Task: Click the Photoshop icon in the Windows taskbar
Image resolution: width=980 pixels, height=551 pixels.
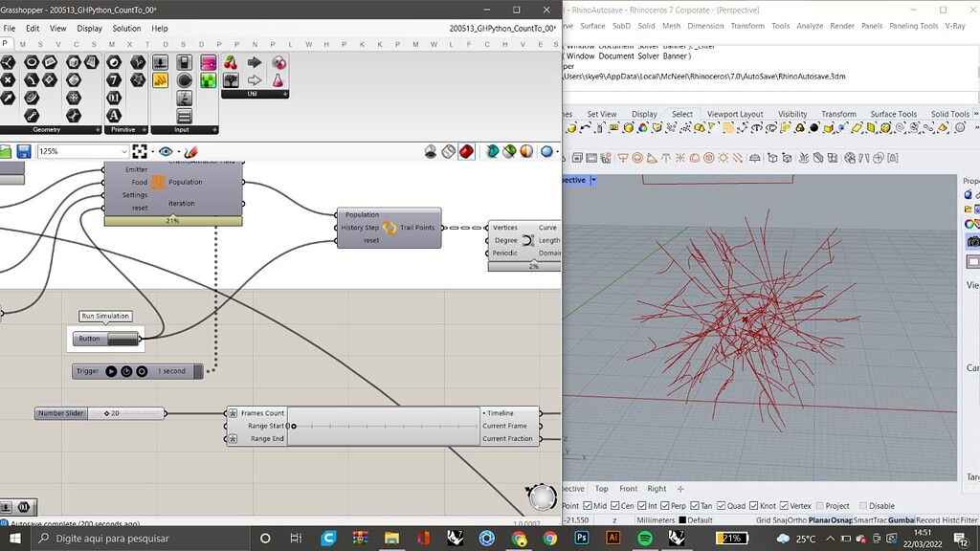Action: pos(582,538)
